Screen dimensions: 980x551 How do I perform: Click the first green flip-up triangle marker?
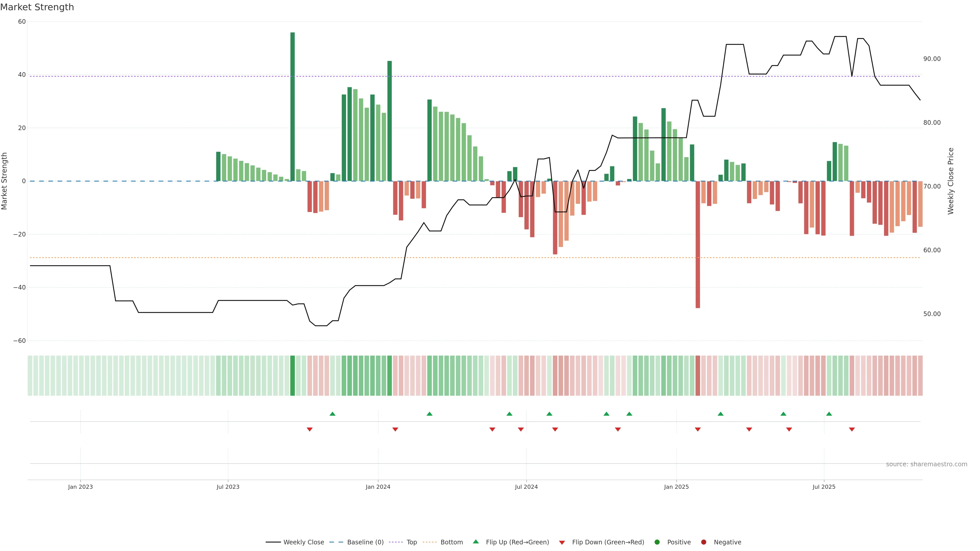(333, 414)
